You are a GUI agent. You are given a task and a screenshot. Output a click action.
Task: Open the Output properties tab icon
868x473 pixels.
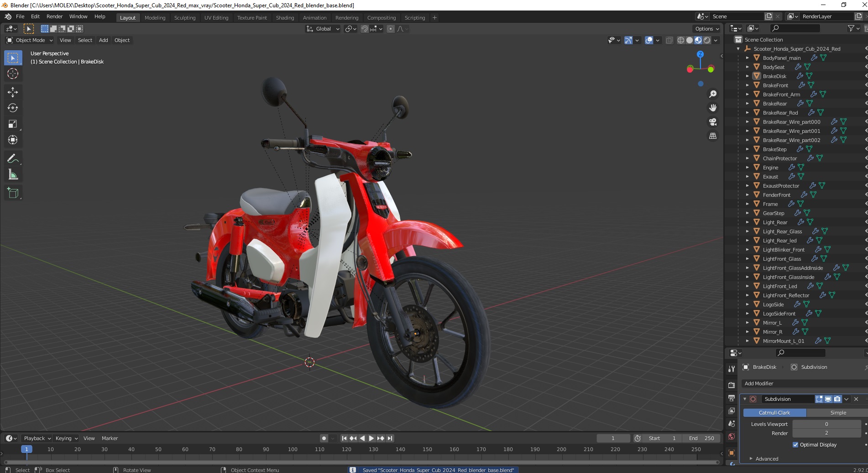(732, 398)
